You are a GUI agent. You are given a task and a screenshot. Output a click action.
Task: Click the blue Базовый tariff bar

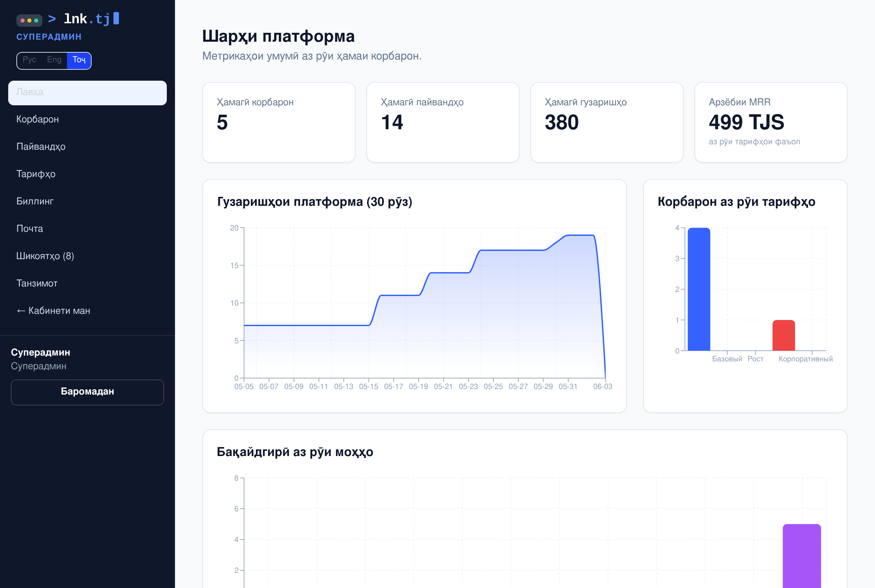(x=699, y=289)
